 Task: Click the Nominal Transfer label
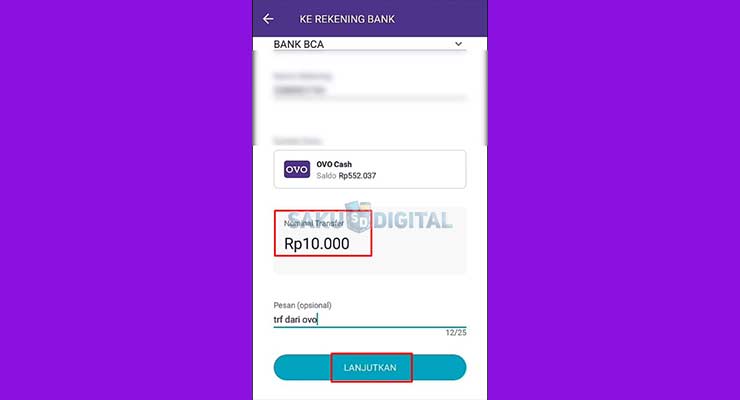(x=314, y=224)
